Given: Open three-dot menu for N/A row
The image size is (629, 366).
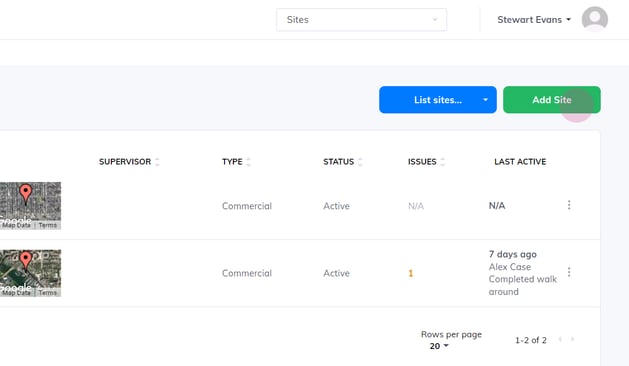Looking at the screenshot, I should 569,205.
